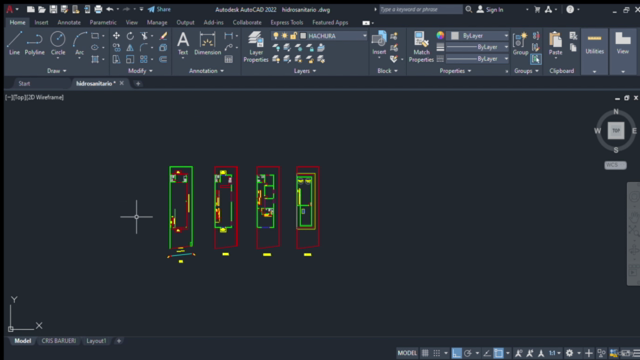Image resolution: width=640 pixels, height=360 pixels.
Task: Click the Erase tool icon
Action: click(163, 36)
